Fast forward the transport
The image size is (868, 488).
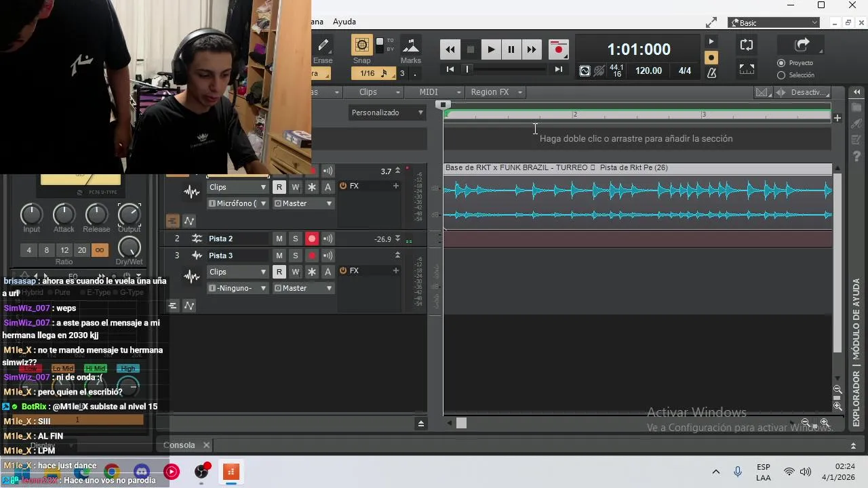point(532,49)
